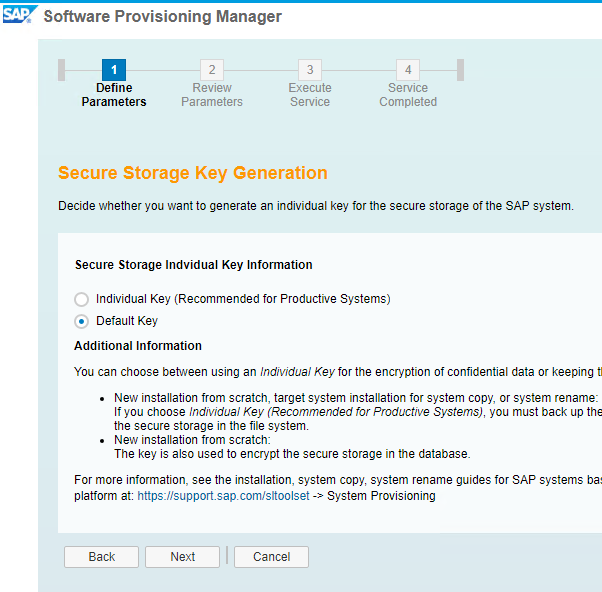602x592 pixels.
Task: Click the 'Define Parameters' step label
Action: point(114,95)
